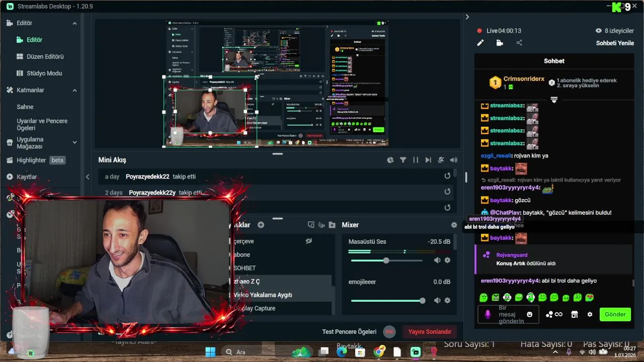
Task: Add a source folder
Action: coord(332,225)
